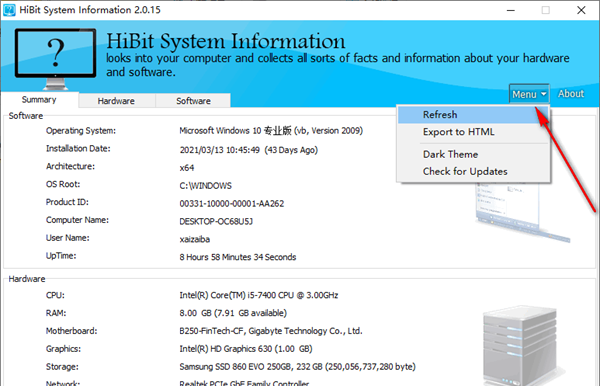Click the Motherboard: label
600x386 pixels.
pos(72,331)
